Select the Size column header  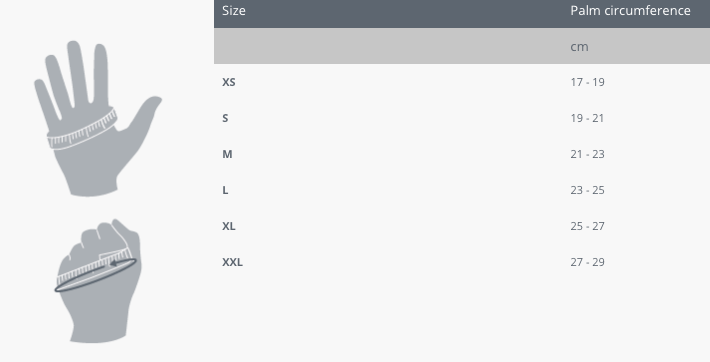tap(234, 10)
